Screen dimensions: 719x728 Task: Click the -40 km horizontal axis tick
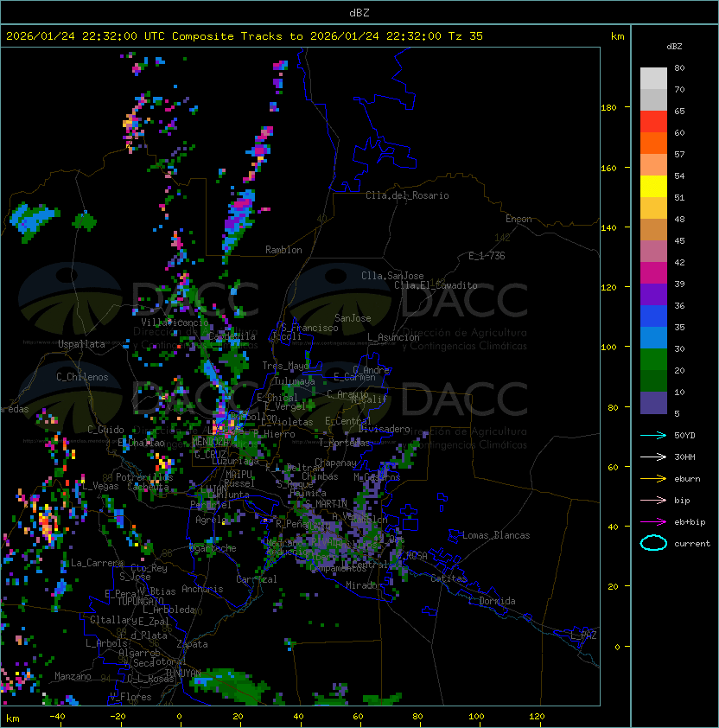(x=57, y=717)
